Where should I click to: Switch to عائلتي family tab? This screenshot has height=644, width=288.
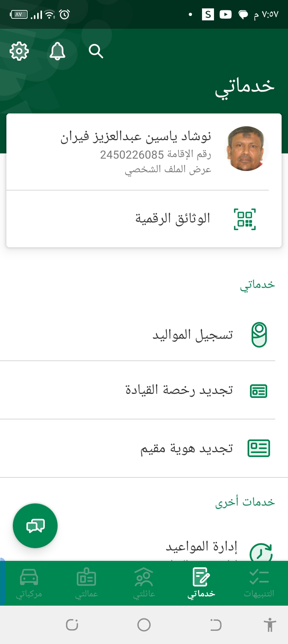(144, 583)
